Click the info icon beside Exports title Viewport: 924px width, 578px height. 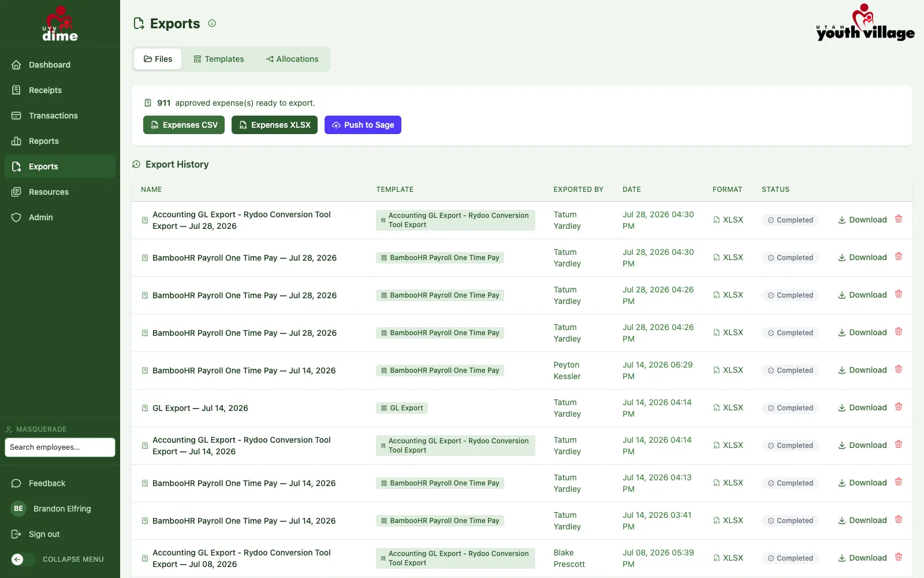(212, 23)
